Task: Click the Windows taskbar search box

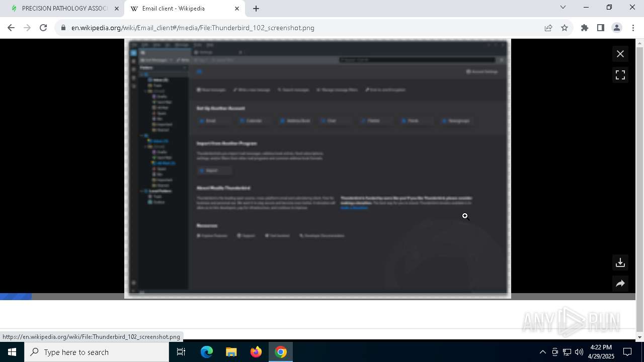Action: click(x=97, y=352)
